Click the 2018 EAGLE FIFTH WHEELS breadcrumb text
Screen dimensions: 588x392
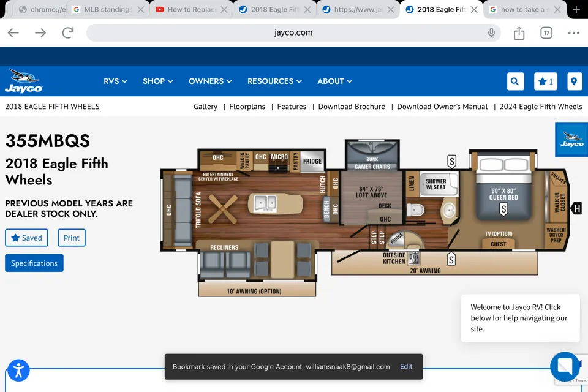[52, 107]
